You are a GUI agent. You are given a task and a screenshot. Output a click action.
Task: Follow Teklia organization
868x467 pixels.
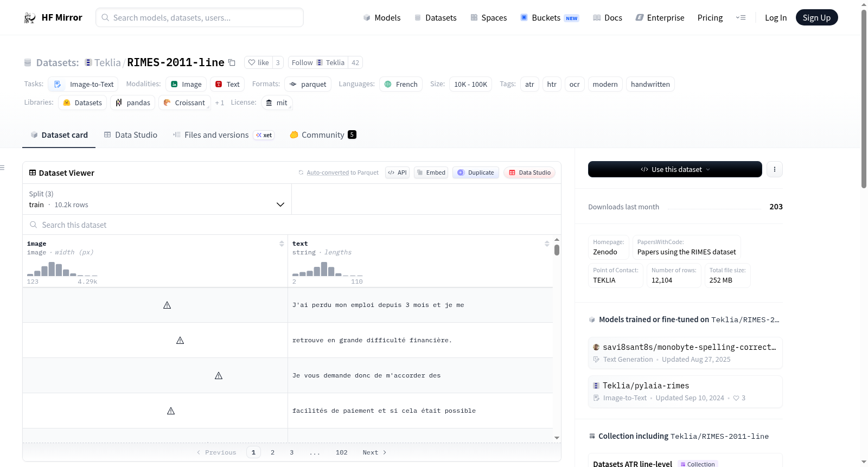point(318,62)
